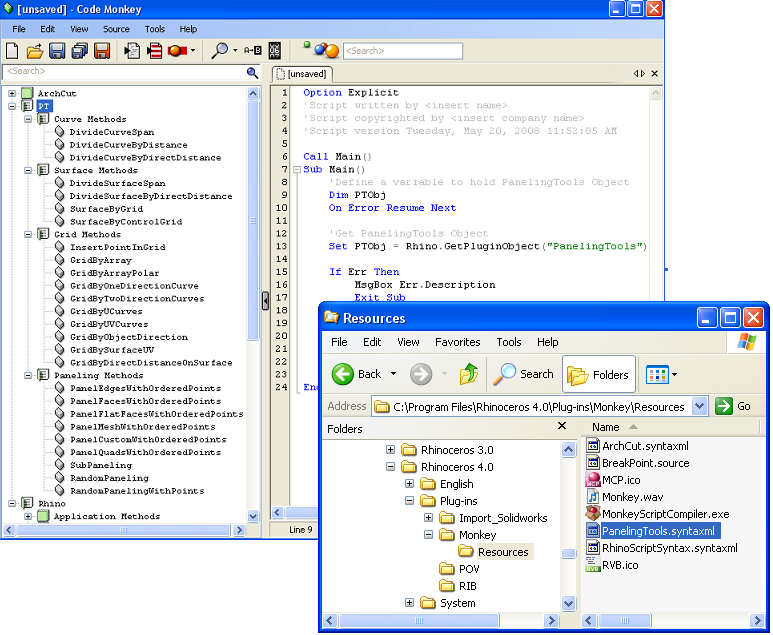773x635 pixels.
Task: Expand Import_Solidworks folder
Action: click(428, 518)
